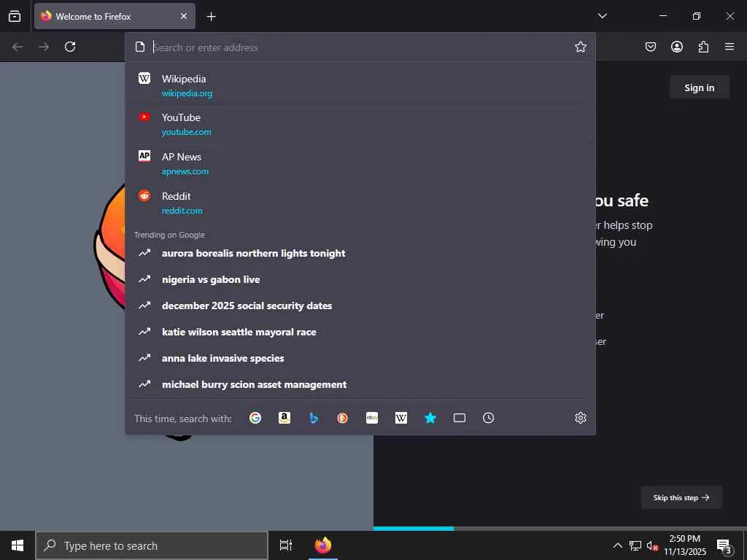This screenshot has width=747, height=560.
Task: Search michael burry scion asset management
Action: click(x=360, y=384)
